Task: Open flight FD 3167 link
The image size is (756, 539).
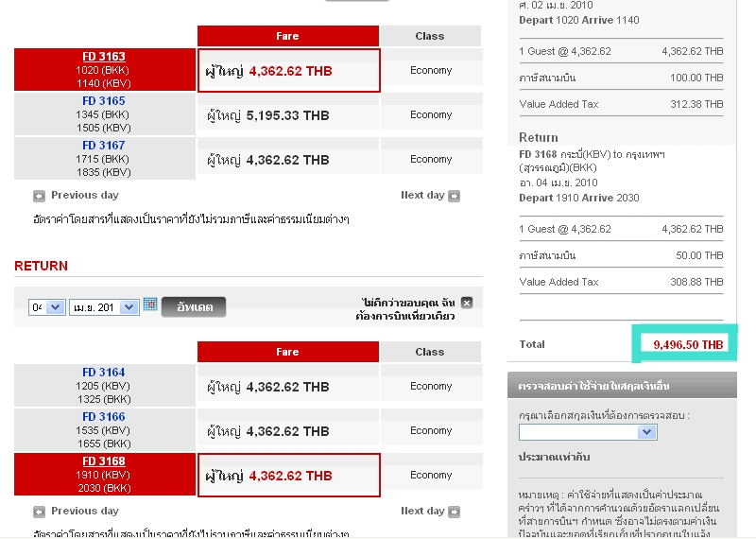Action: (x=104, y=146)
